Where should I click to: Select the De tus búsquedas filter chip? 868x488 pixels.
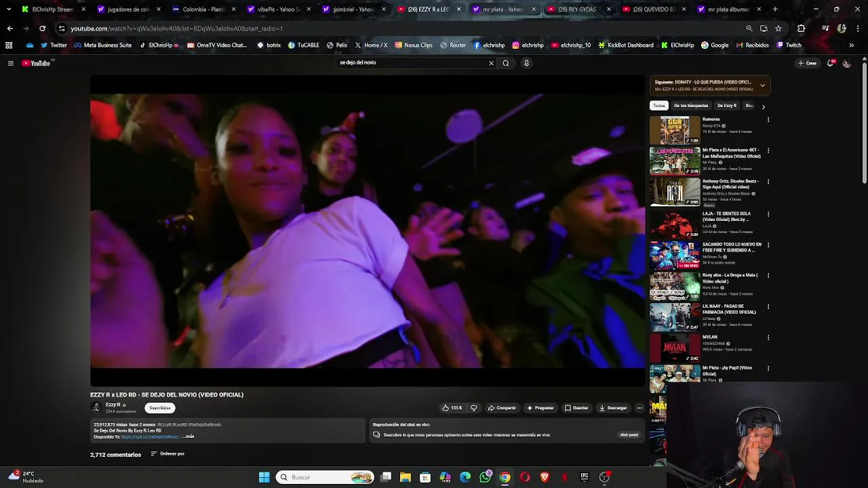[691, 106]
